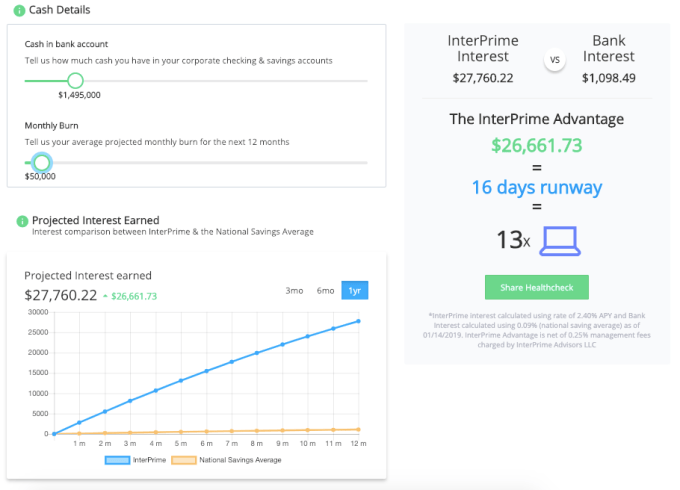Click the 12 m InterPrime data point

tap(358, 321)
